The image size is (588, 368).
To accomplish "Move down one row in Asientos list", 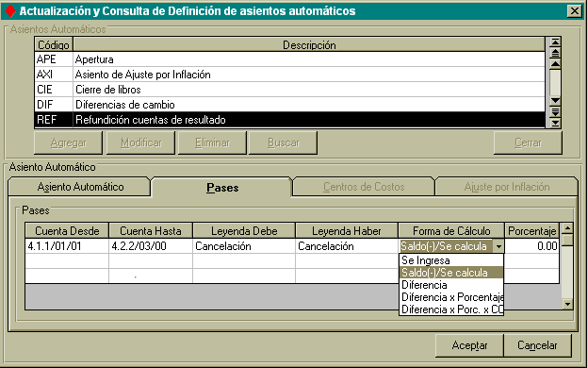I will (555, 101).
